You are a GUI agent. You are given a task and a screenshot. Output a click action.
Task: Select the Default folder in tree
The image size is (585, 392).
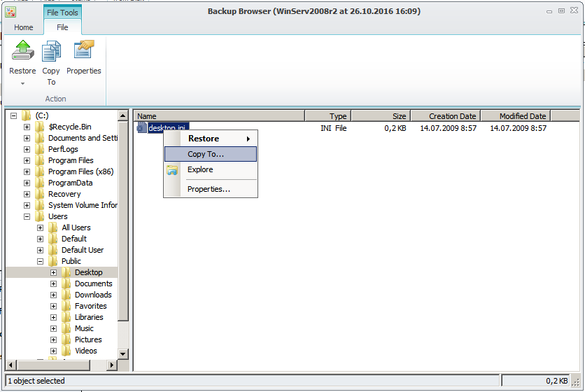click(x=74, y=239)
